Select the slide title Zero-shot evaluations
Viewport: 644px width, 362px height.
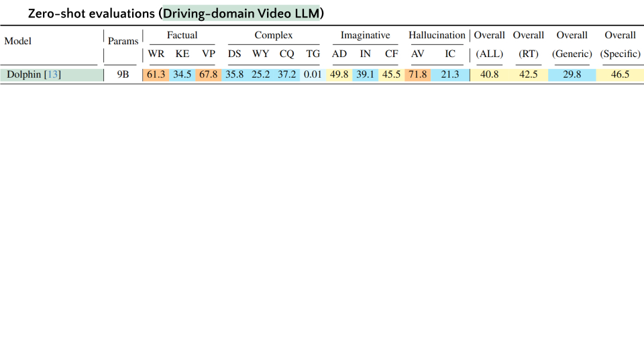point(91,13)
